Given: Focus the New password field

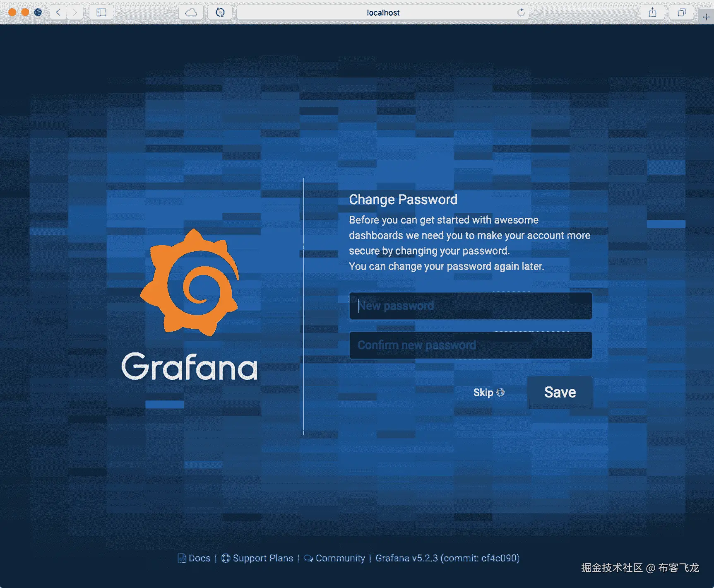Looking at the screenshot, I should pyautogui.click(x=471, y=306).
